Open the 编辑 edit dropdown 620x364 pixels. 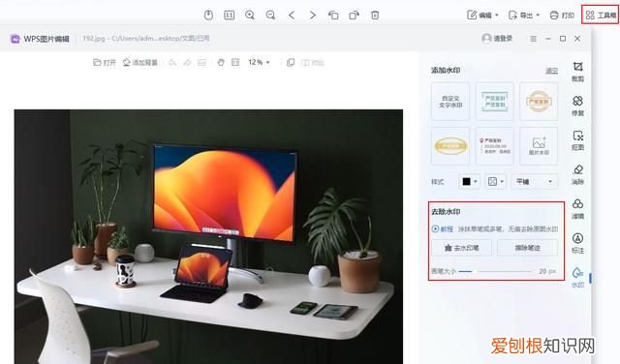point(482,15)
